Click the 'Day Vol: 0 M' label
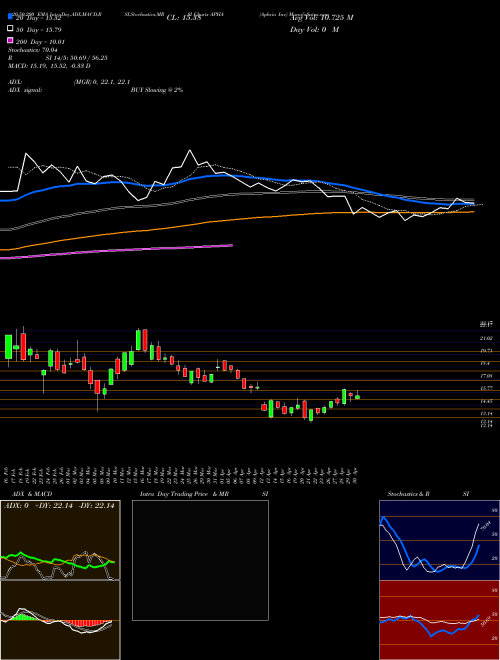This screenshot has width=500, height=660. click(x=314, y=29)
